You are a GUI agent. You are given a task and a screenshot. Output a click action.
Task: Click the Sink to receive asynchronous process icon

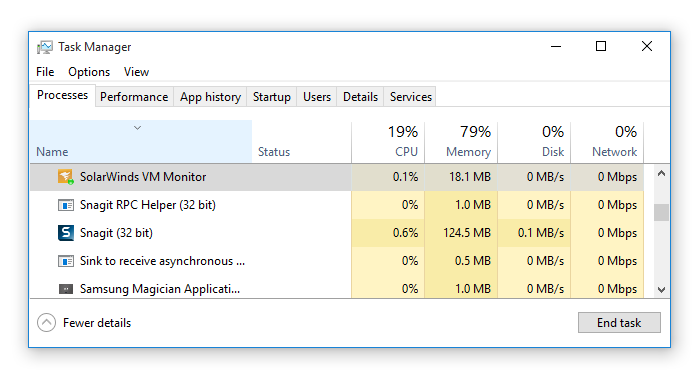coord(66,261)
